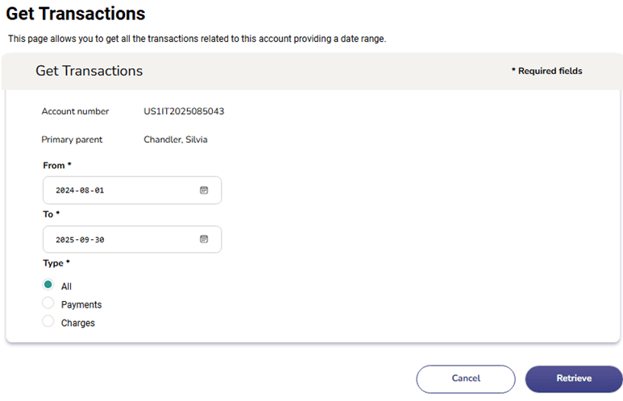The height and width of the screenshot is (401, 623).
Task: Click the primary parent name Chandler, Silvia
Action: coord(176,140)
